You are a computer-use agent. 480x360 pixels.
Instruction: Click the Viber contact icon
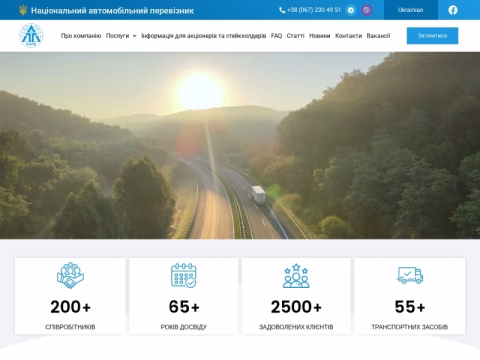(367, 10)
